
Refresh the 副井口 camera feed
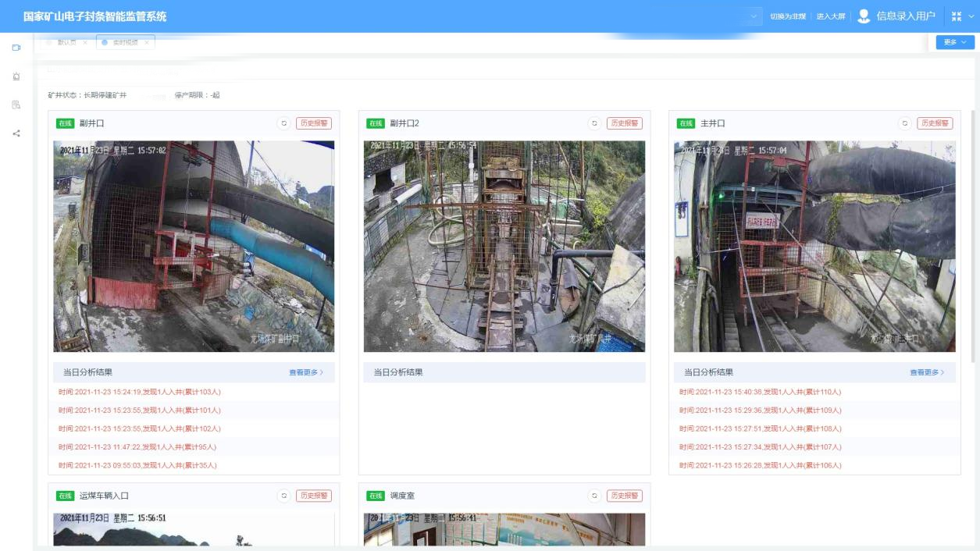tap(283, 123)
